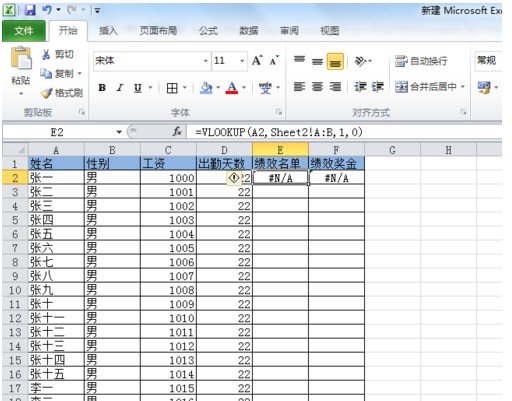Increase font size with large A icon
The width and height of the screenshot is (512, 401).
pos(257,61)
